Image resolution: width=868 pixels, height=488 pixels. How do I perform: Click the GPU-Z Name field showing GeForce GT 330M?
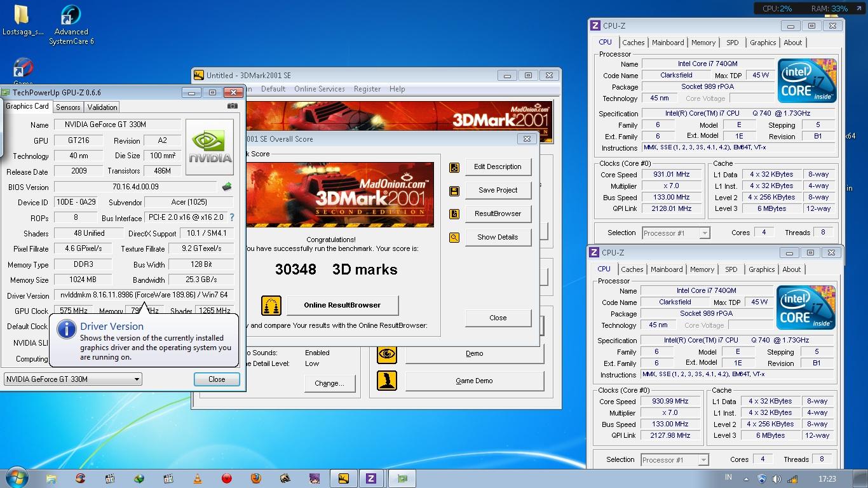(x=118, y=125)
